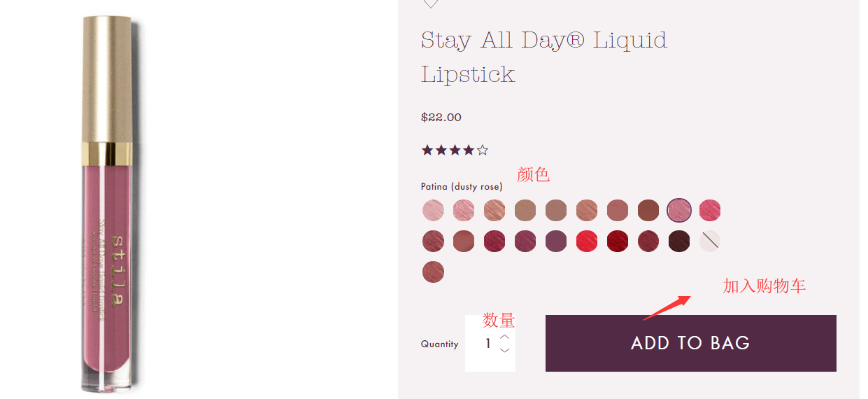Click the Stila lipstick product image
The image size is (868, 399).
(107, 203)
